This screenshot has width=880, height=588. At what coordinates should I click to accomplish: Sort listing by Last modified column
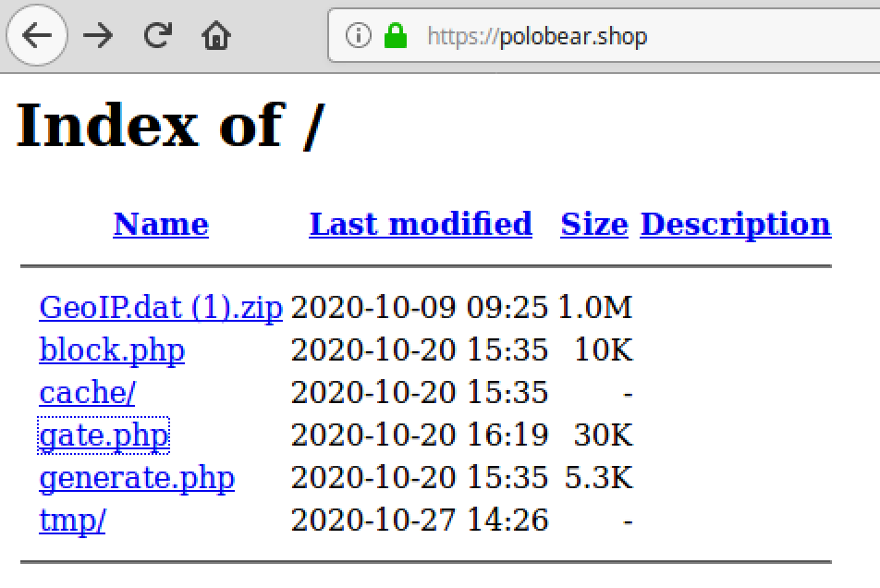(421, 225)
